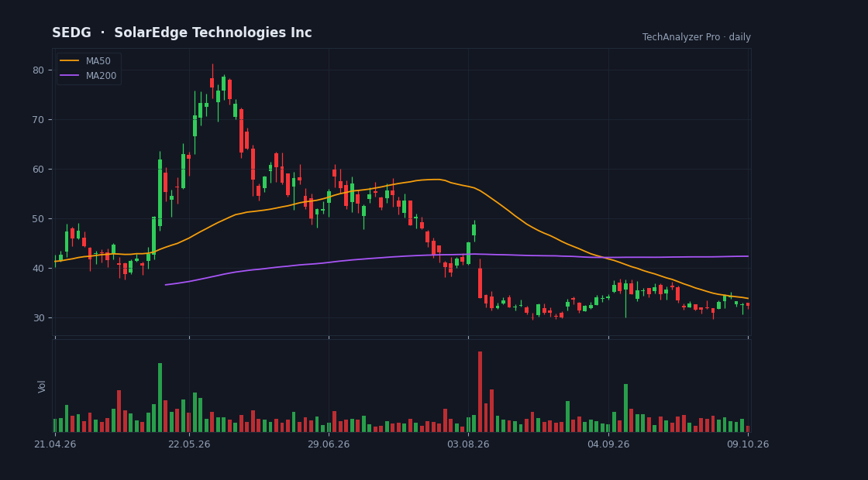Click the 04.09.26 date label
This screenshot has height=480, width=868.
pos(608,444)
